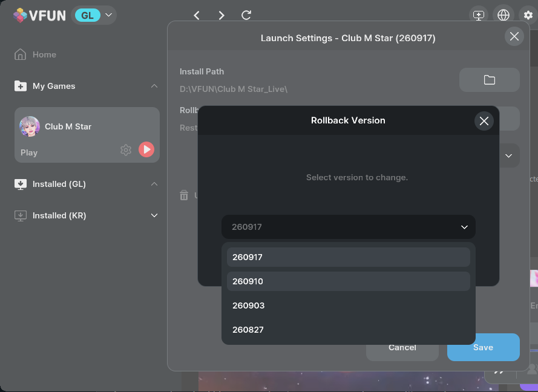
Task: Open the top-right settings gear
Action: [x=528, y=15]
